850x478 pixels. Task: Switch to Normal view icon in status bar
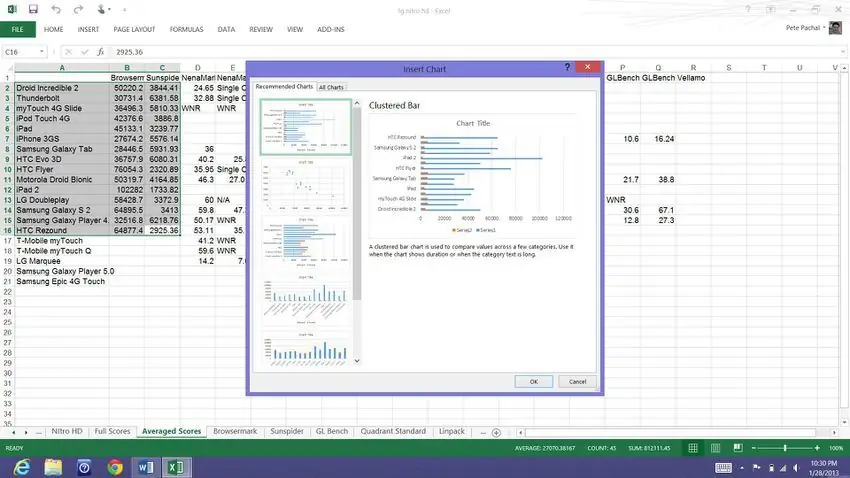point(693,448)
